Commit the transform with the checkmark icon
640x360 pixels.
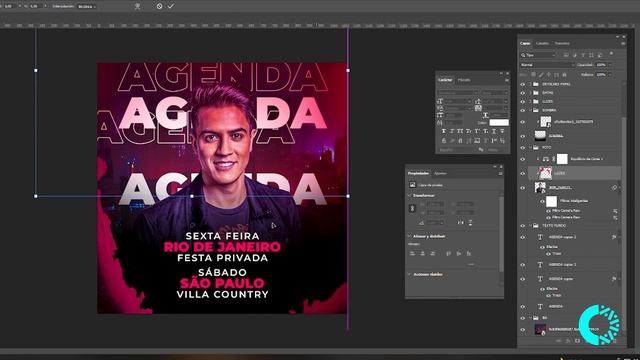171,6
